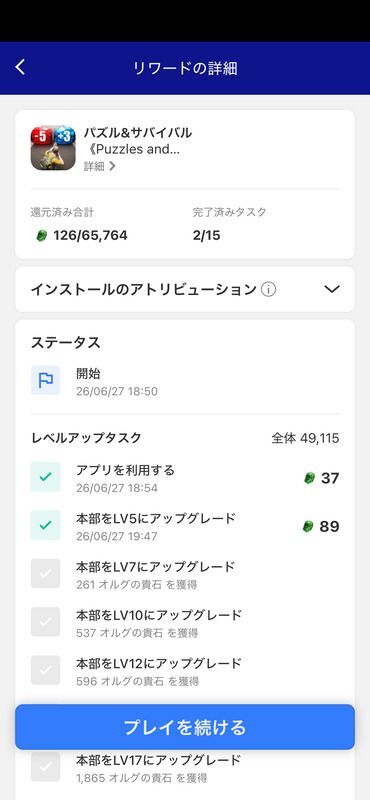Tap the gem icon next to 89
The image size is (370, 800).
[x=308, y=526]
